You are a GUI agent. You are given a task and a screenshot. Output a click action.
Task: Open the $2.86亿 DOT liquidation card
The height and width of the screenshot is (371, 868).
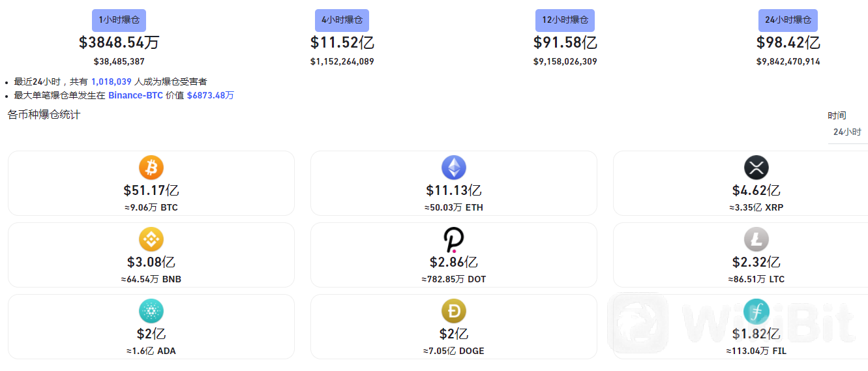[454, 255]
